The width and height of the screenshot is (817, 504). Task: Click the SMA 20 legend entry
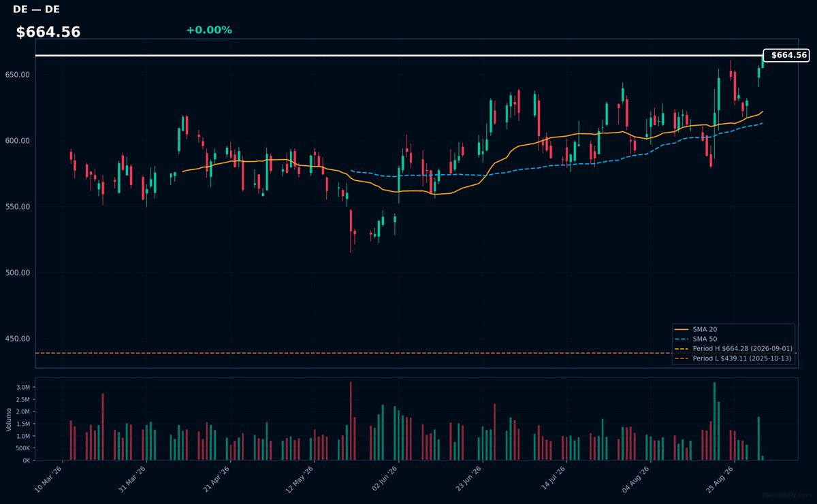[x=704, y=329]
